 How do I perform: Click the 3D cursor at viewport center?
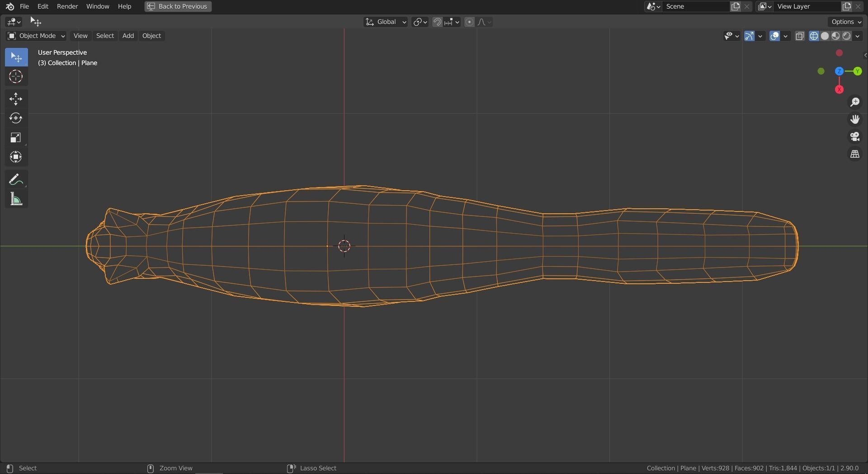click(344, 246)
